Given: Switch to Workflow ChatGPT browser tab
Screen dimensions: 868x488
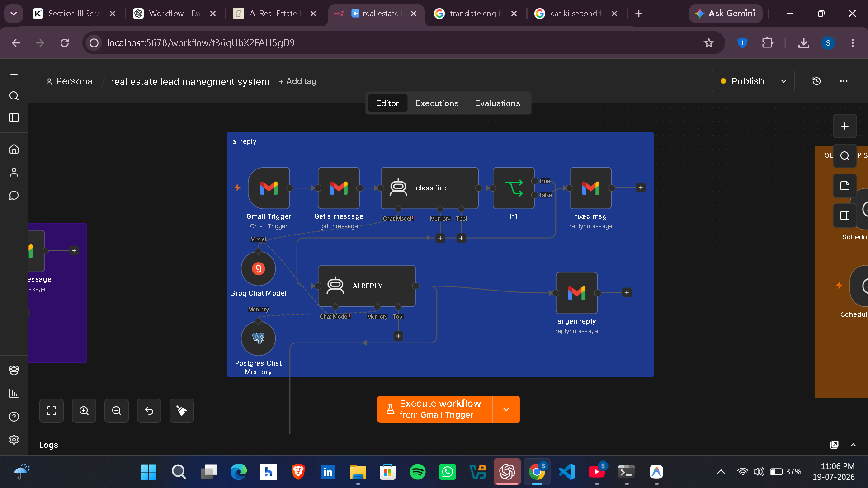Looking at the screenshot, I should (x=175, y=14).
